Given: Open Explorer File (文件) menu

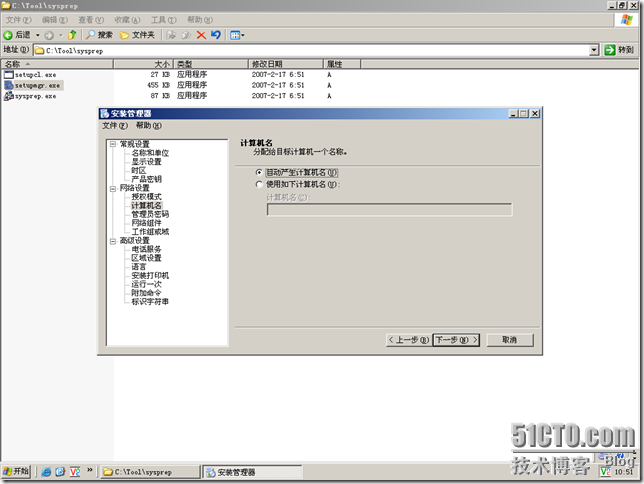Looking at the screenshot, I should (x=18, y=20).
